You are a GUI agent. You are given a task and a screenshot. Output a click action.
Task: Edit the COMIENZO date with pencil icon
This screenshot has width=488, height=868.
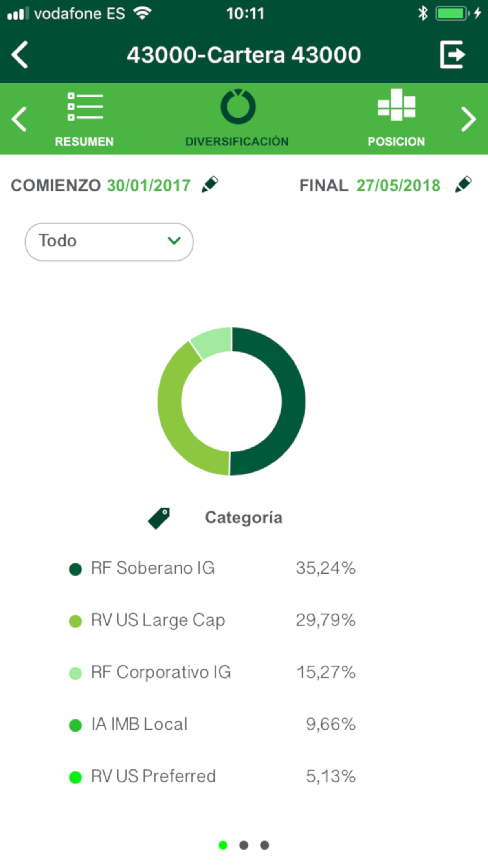(210, 184)
